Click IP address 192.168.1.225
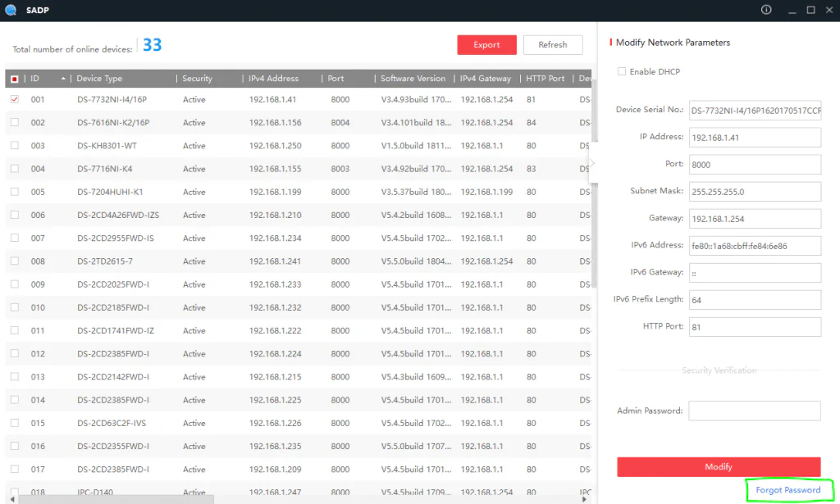 coord(275,400)
